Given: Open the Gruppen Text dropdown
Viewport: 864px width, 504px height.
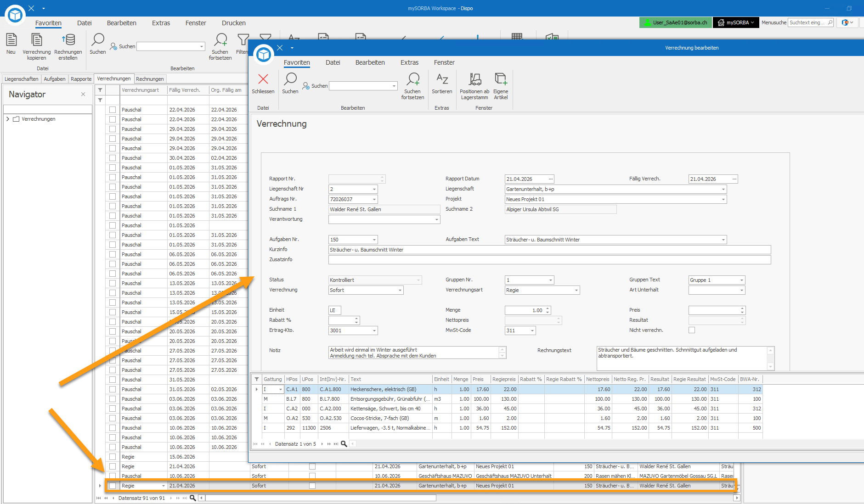Looking at the screenshot, I should (x=742, y=280).
